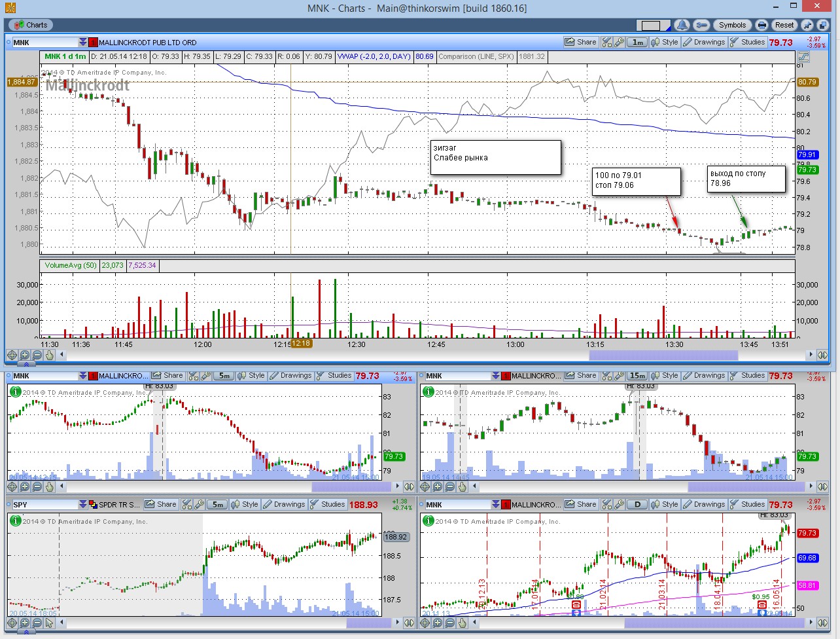Click the crosshair pan tool under main chart

click(x=12, y=355)
